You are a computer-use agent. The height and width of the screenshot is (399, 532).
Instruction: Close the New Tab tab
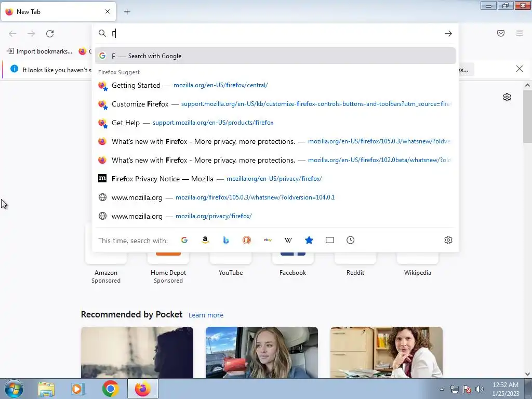coord(108,11)
